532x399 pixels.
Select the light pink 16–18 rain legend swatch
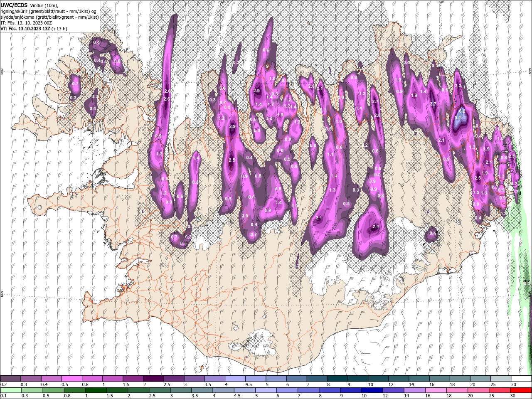pos(436,390)
